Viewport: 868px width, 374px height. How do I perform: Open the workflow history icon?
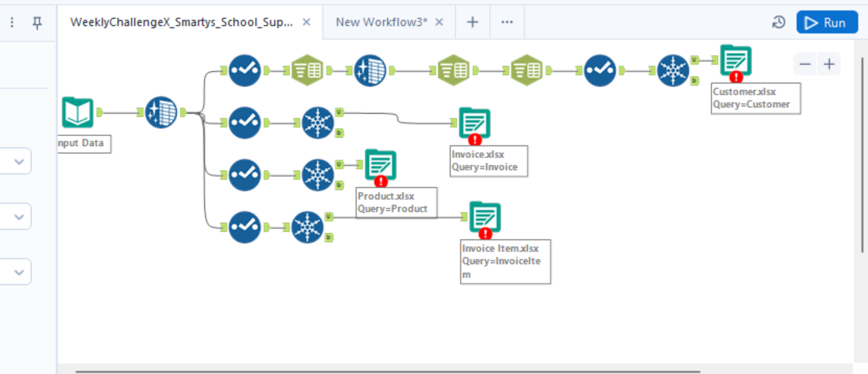point(779,22)
